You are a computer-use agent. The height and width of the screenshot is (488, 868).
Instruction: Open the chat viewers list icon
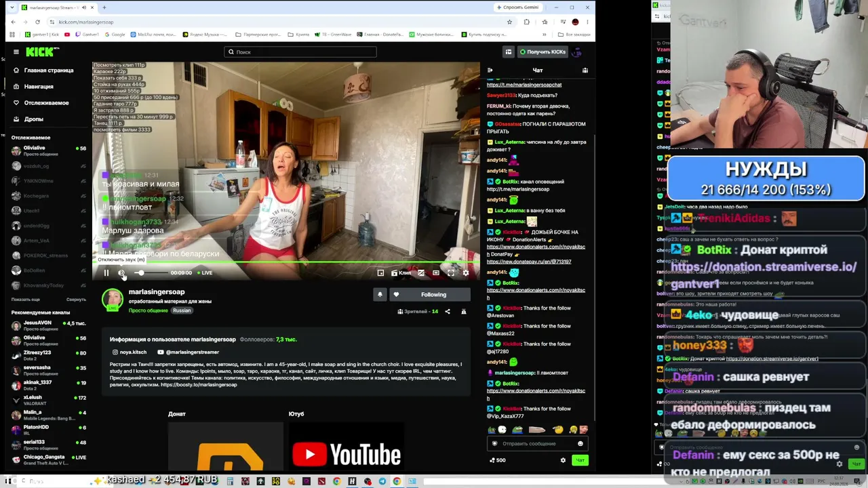click(585, 70)
